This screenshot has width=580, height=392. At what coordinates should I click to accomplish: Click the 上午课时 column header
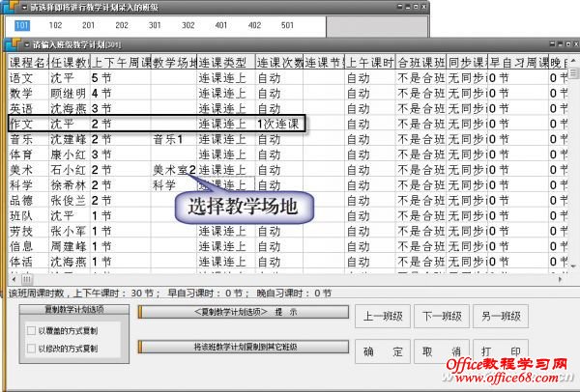click(x=370, y=63)
